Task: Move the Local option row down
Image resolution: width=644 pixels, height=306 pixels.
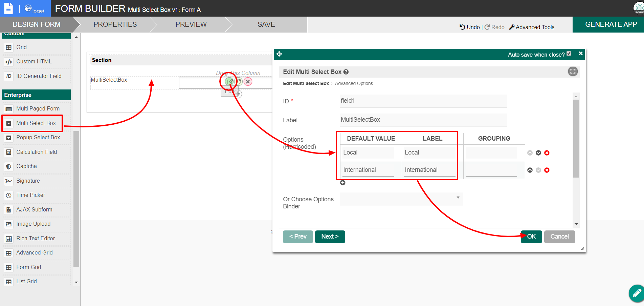Action: (x=538, y=153)
